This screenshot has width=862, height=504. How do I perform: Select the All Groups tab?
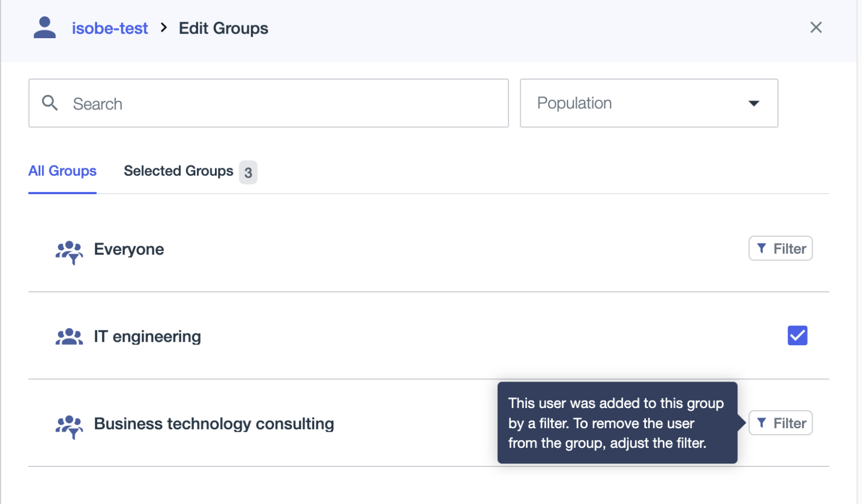pyautogui.click(x=62, y=171)
